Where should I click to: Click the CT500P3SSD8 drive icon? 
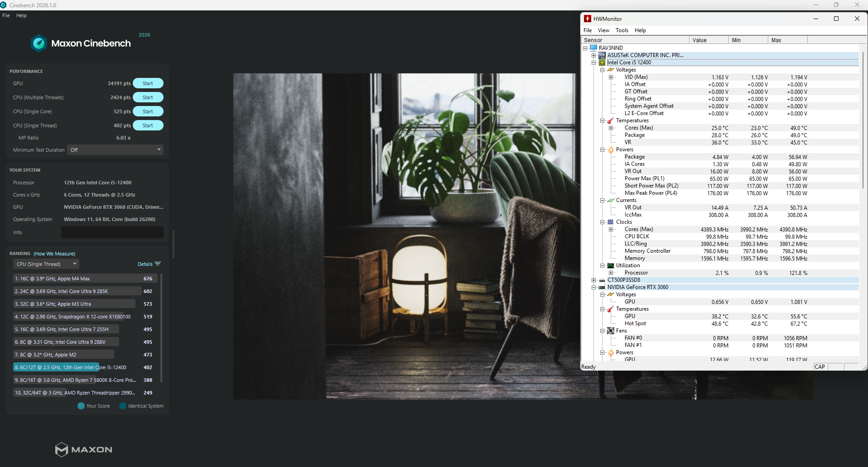pyautogui.click(x=602, y=280)
